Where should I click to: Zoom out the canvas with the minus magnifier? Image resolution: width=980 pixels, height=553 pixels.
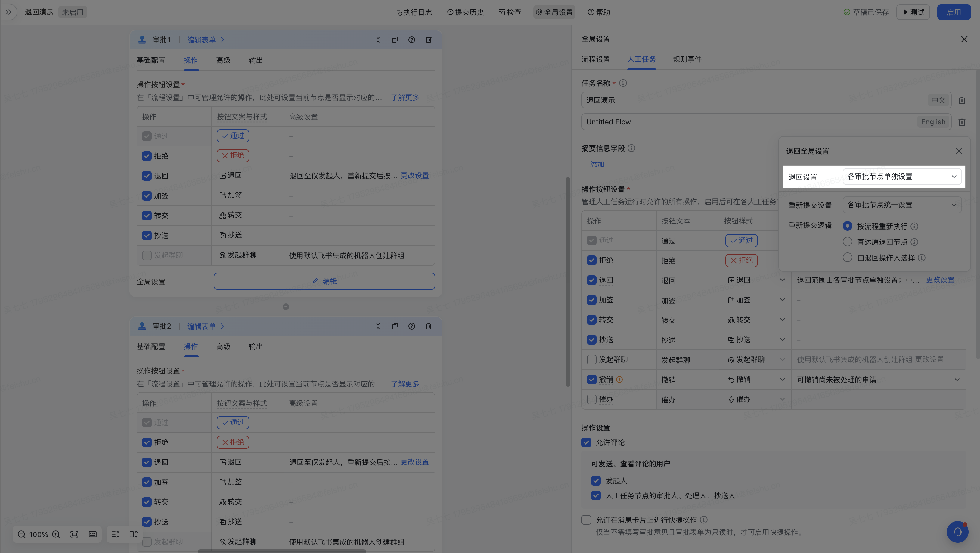coord(22,534)
